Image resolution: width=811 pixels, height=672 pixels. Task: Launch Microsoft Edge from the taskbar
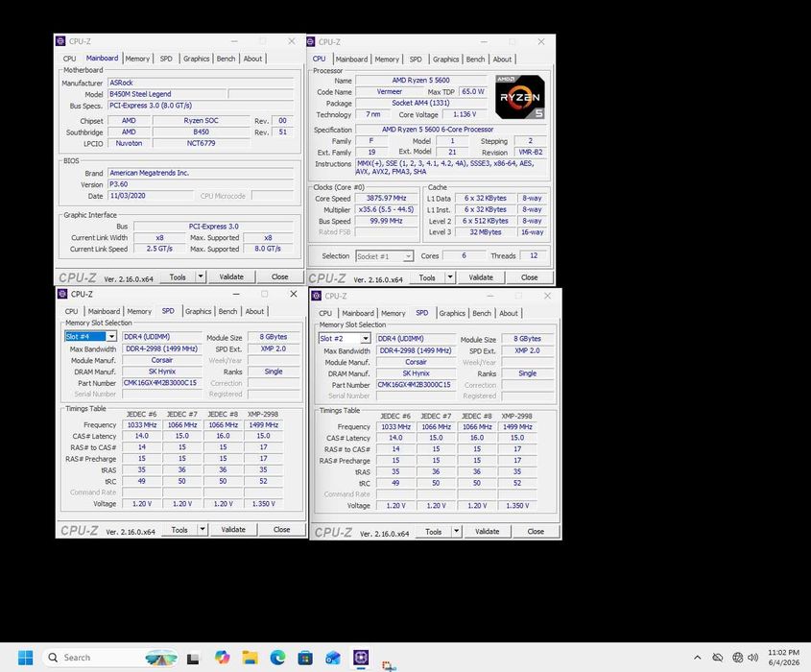point(277,658)
